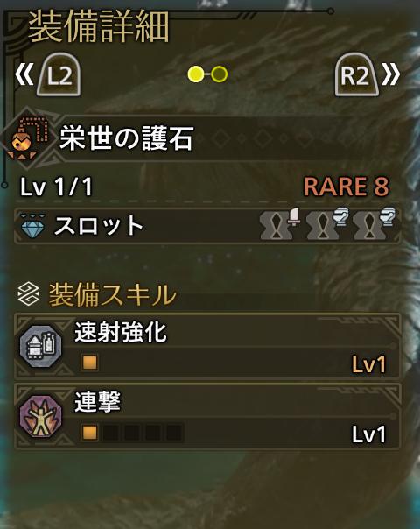Open the 速射強化 skill row
Screen dimensions: 420x529
[207, 347]
